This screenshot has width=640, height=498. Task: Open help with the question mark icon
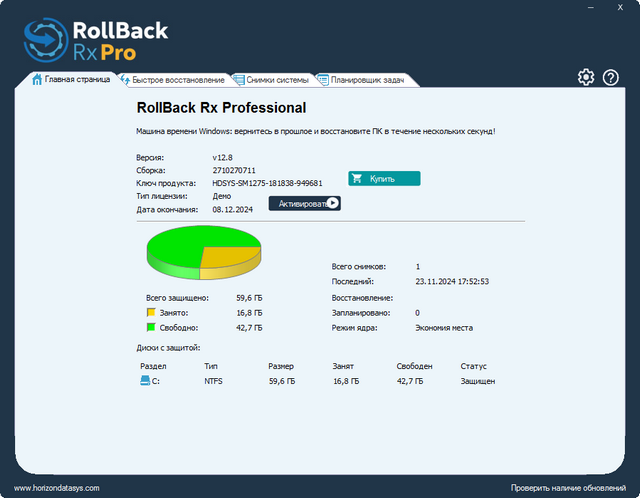coord(611,78)
